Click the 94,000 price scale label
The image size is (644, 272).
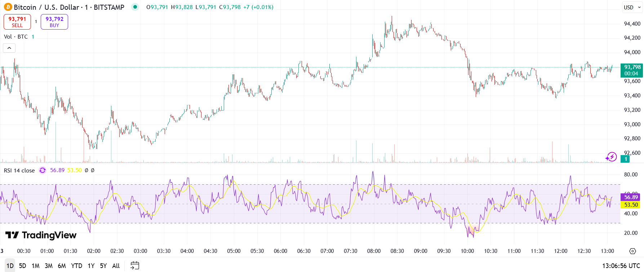[x=632, y=52]
